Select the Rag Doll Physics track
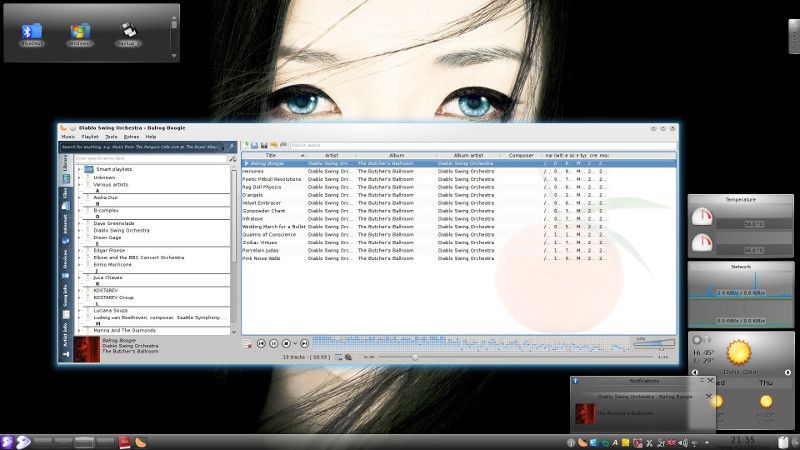The image size is (800, 450). point(459,187)
